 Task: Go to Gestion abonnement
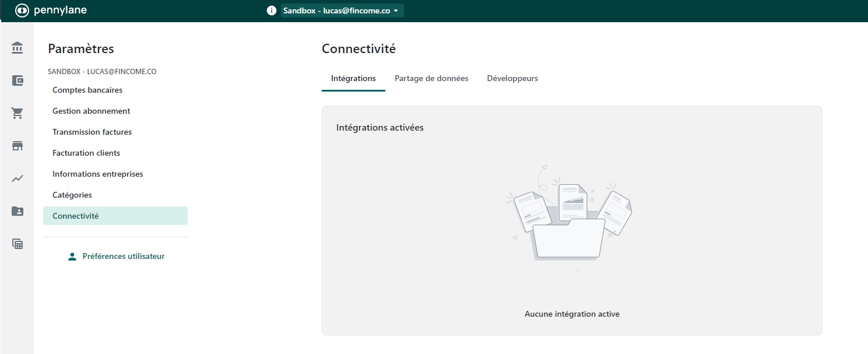(x=92, y=111)
